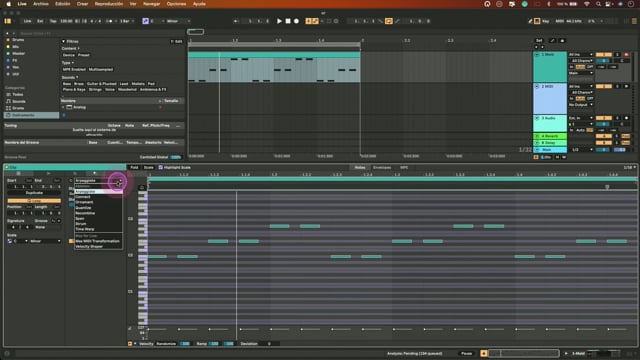Click the transformation chooser dropdown arrow
The height and width of the screenshot is (360, 640).
(120, 181)
